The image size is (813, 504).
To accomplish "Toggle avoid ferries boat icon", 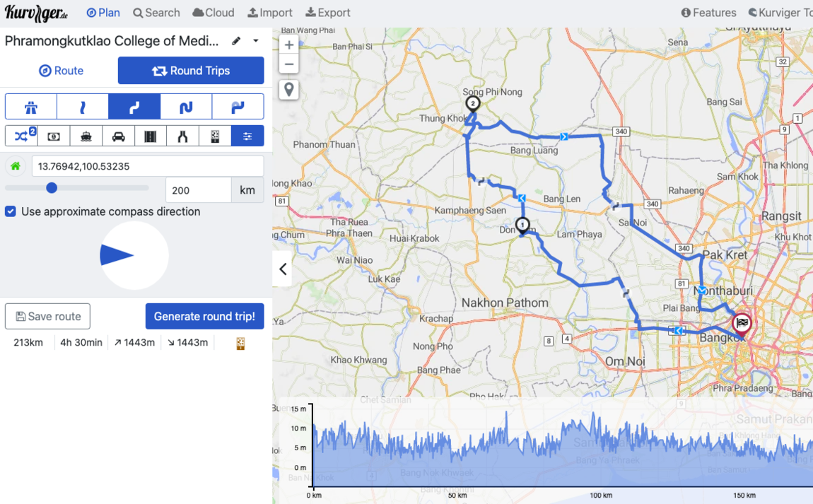I will pos(86,136).
